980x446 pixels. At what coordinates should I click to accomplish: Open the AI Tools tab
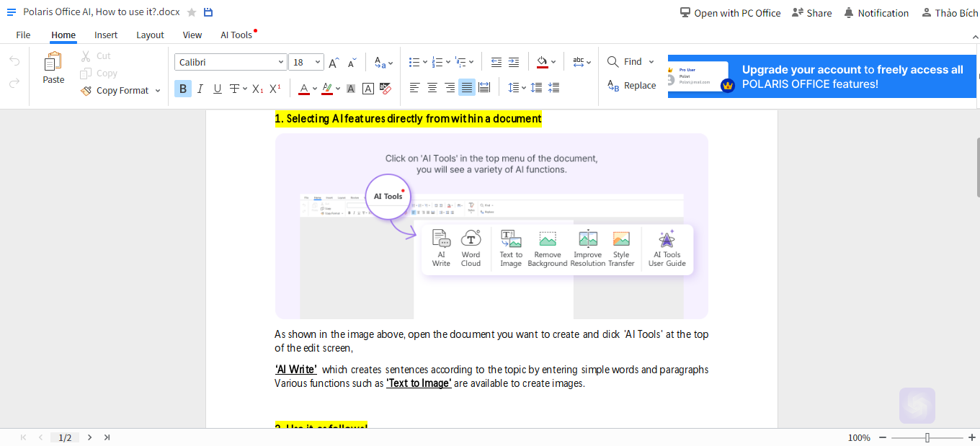pyautogui.click(x=236, y=35)
